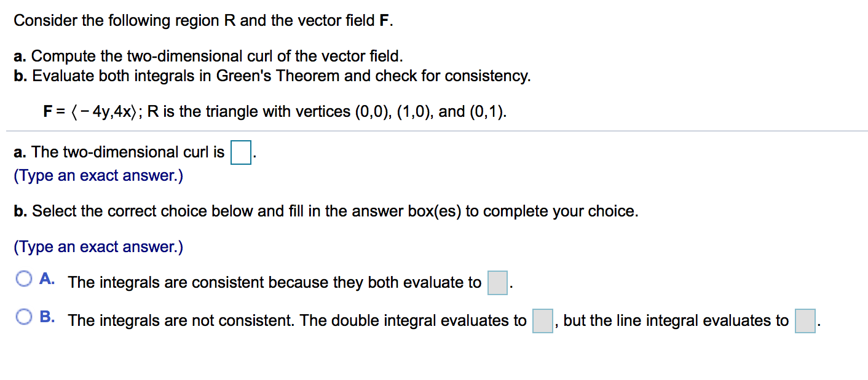The image size is (868, 380).
Task: Click the bold blue 'B.' label
Action: [x=47, y=317]
